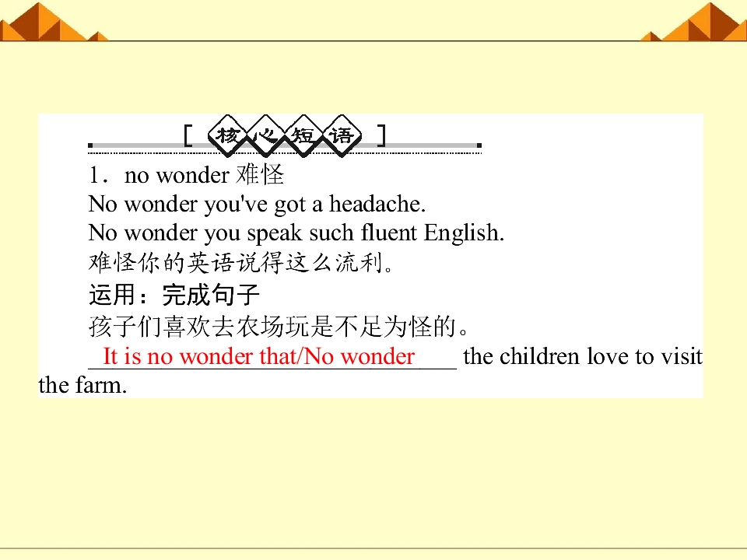Click the bold heading '运用：完成句子'
The height and width of the screenshot is (560, 747).
[174, 294]
